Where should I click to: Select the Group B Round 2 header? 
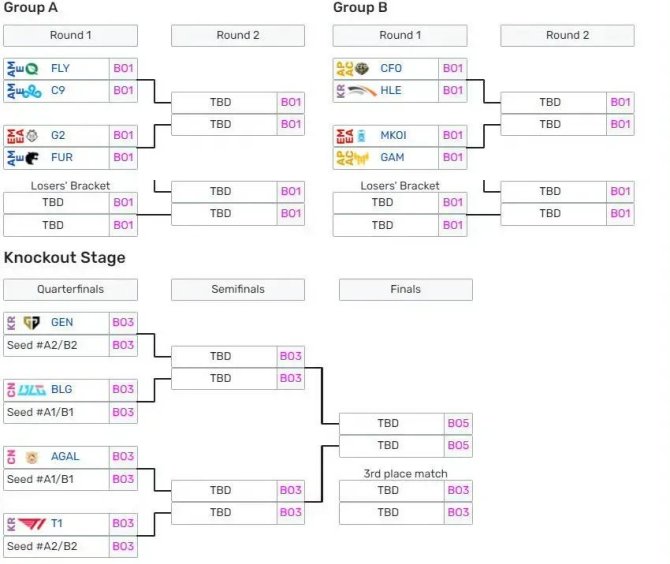(x=567, y=36)
